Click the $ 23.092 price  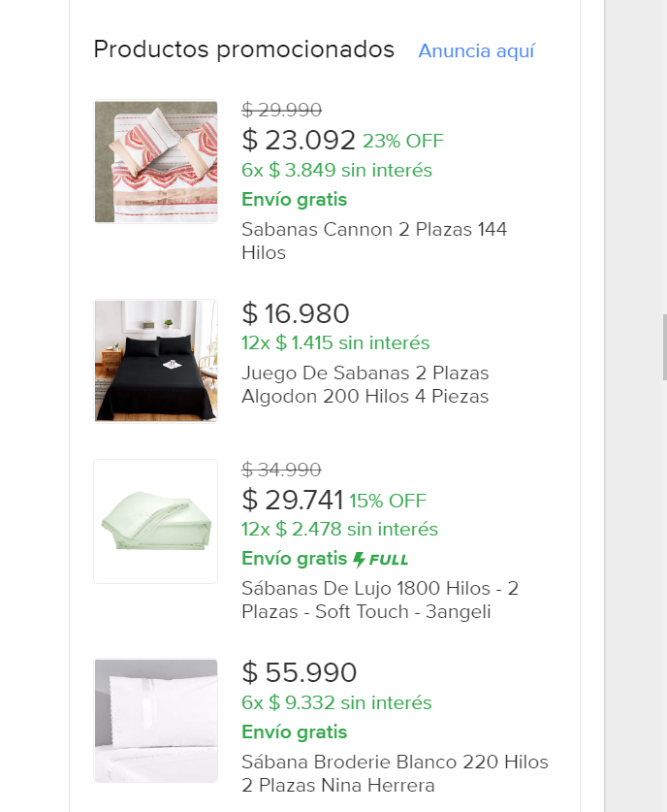pyautogui.click(x=299, y=140)
